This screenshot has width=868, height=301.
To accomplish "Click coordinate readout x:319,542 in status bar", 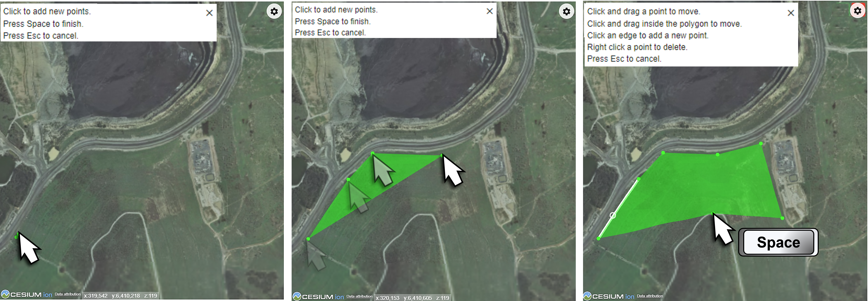I will tap(96, 296).
